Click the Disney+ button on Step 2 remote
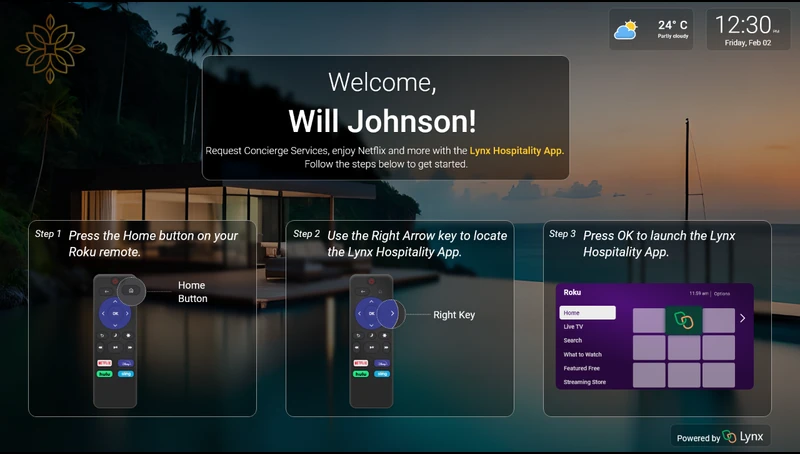The height and width of the screenshot is (454, 800). 382,363
